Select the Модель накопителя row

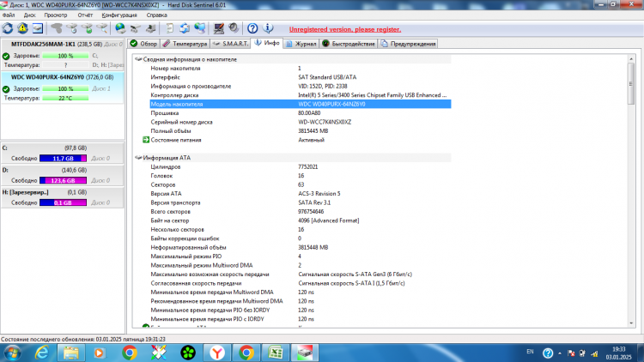click(301, 105)
